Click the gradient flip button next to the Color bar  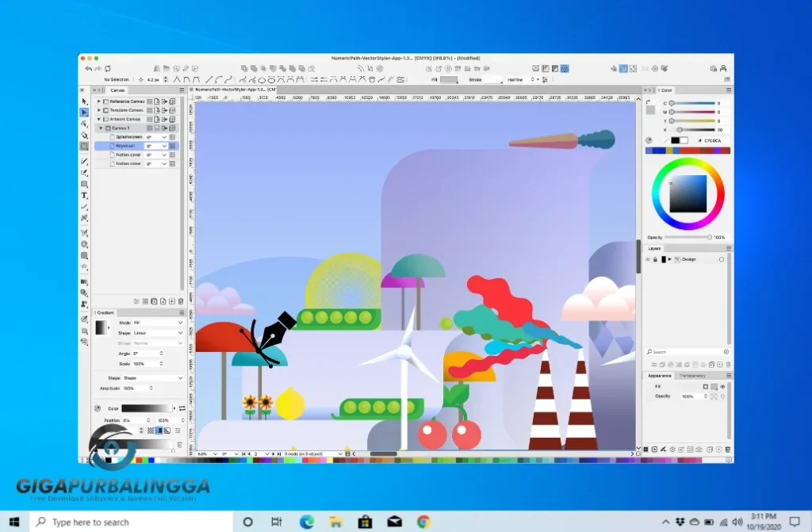tap(182, 408)
